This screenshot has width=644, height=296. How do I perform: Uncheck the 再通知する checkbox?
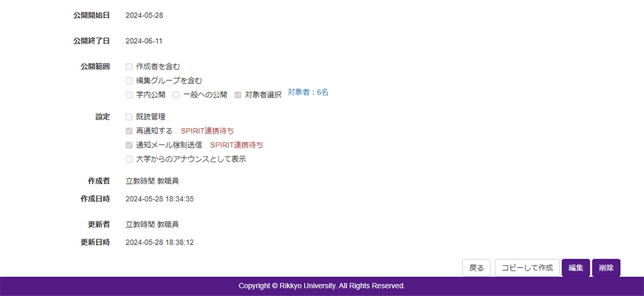click(129, 131)
